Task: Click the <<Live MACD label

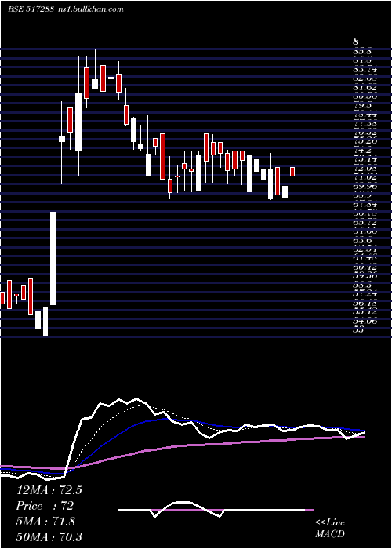Action: click(330, 529)
